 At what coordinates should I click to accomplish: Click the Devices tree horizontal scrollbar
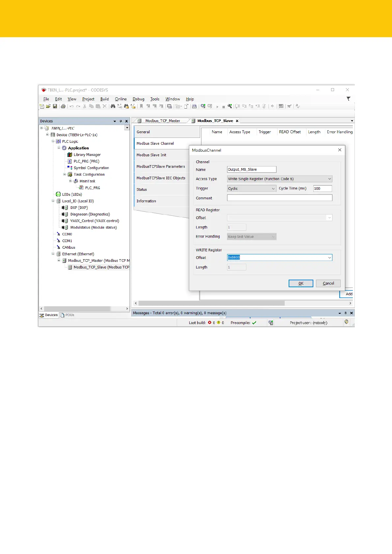click(x=78, y=309)
